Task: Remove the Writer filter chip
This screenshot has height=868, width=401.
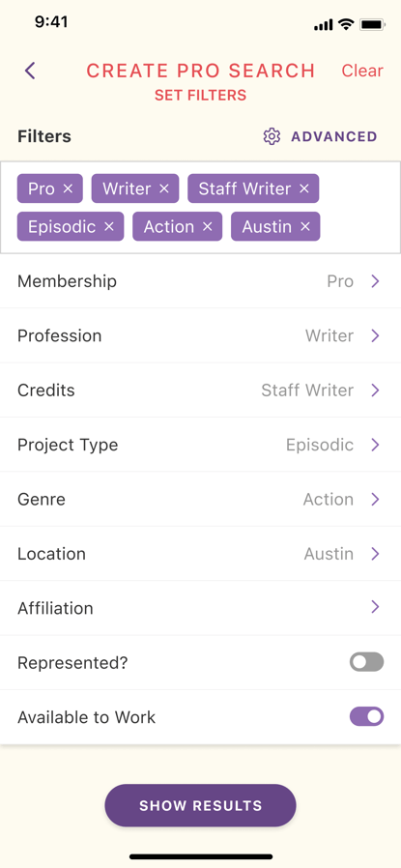Action: (163, 188)
